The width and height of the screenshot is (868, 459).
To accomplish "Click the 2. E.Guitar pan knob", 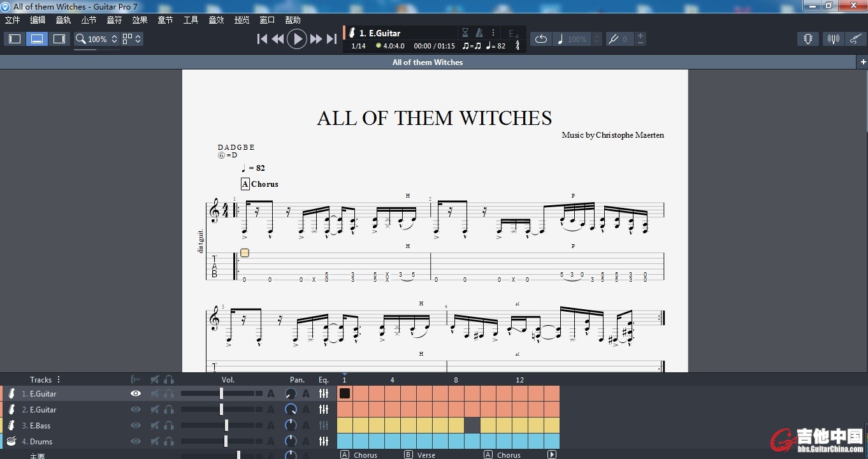I will click(x=291, y=409).
